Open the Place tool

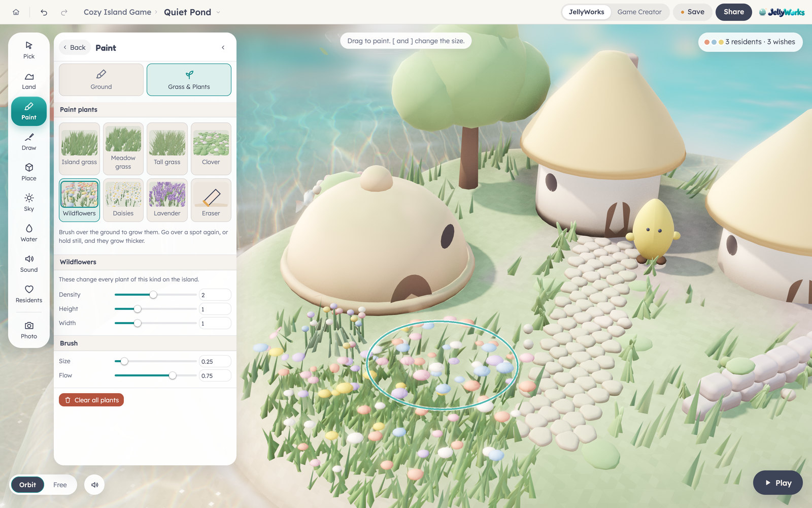coord(29,172)
